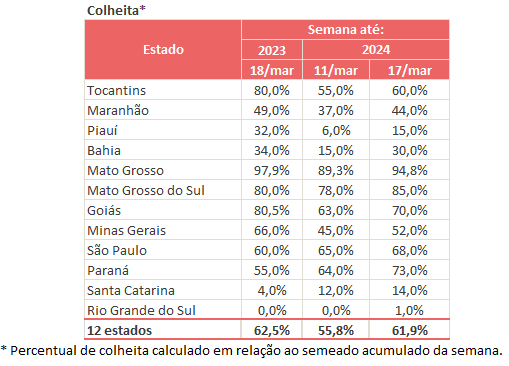Select Mato Grosso 97,9% cell
This screenshot has width=509, height=366.
(272, 170)
